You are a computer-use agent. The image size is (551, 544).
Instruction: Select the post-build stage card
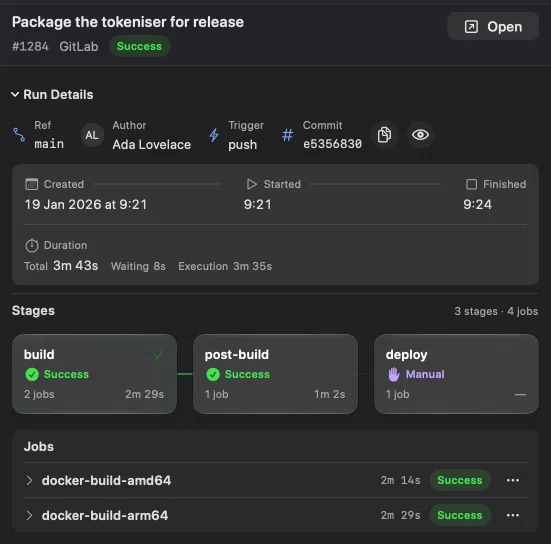[x=275, y=374]
